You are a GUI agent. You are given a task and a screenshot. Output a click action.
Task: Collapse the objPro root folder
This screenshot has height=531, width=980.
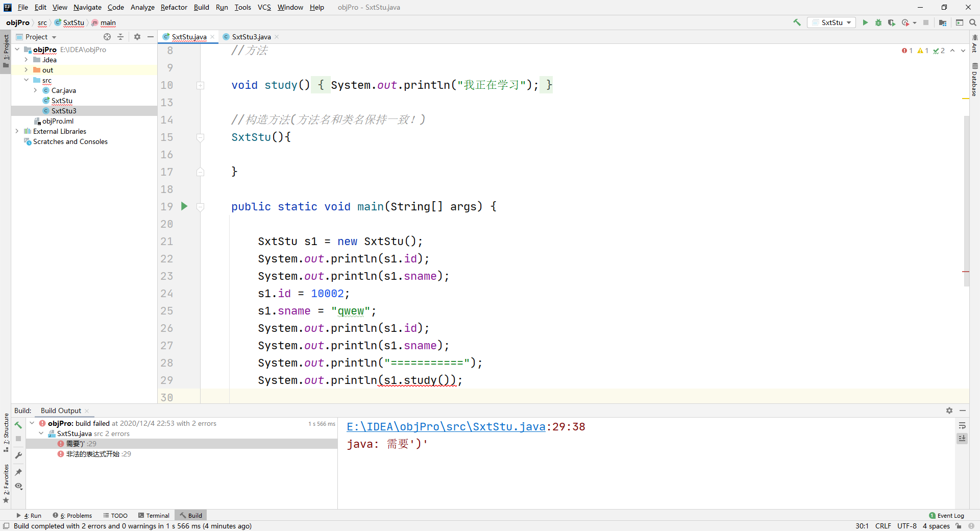point(17,50)
